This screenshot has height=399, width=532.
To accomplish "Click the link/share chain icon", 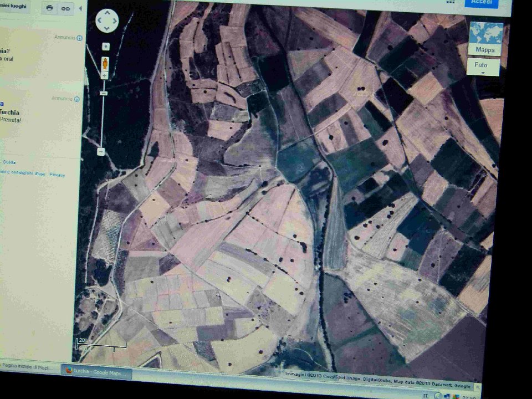I will tap(65, 8).
